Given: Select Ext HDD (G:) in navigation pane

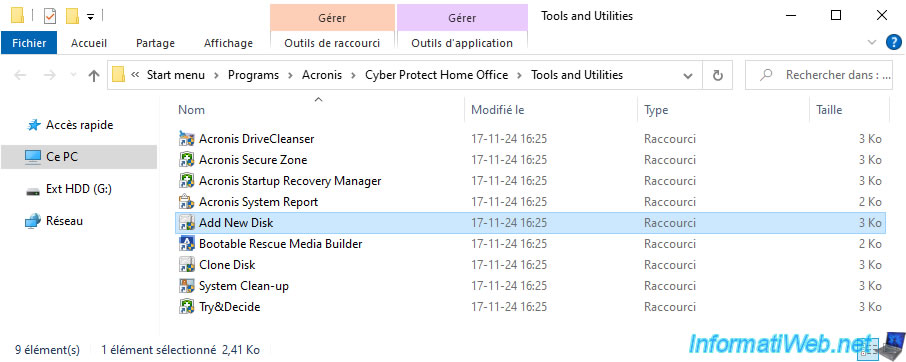Looking at the screenshot, I should [79, 189].
